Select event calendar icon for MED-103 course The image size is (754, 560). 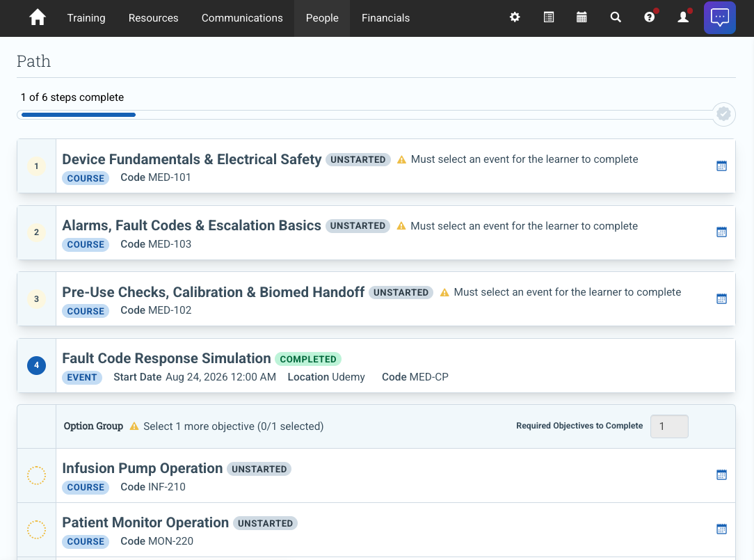tap(721, 232)
